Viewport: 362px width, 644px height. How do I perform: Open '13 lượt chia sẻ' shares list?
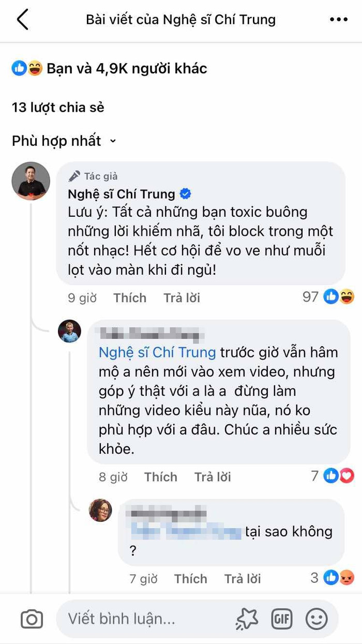pos(58,107)
